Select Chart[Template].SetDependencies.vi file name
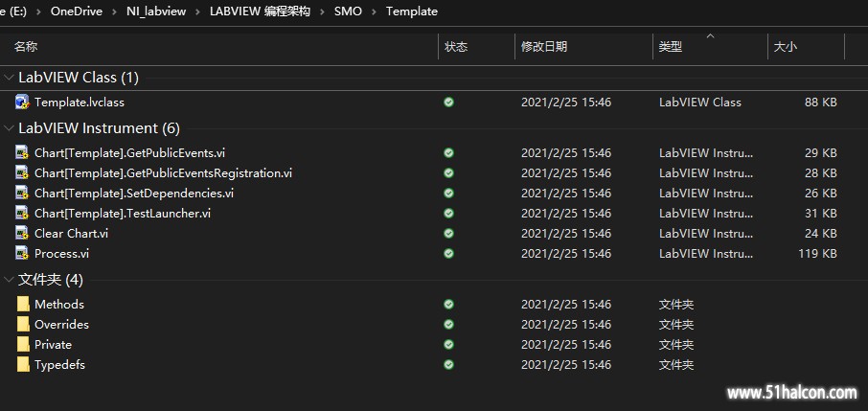 click(134, 193)
